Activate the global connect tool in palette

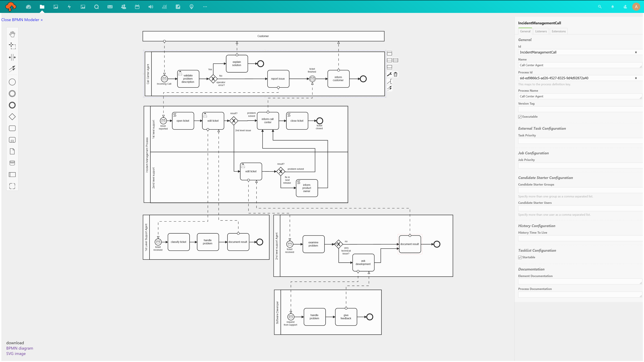pos(12,69)
